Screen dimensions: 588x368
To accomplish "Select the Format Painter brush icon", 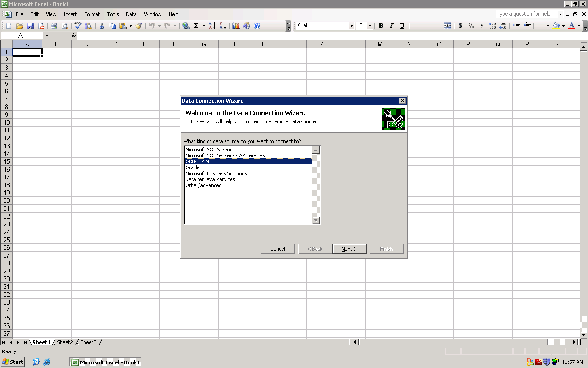I will (139, 26).
